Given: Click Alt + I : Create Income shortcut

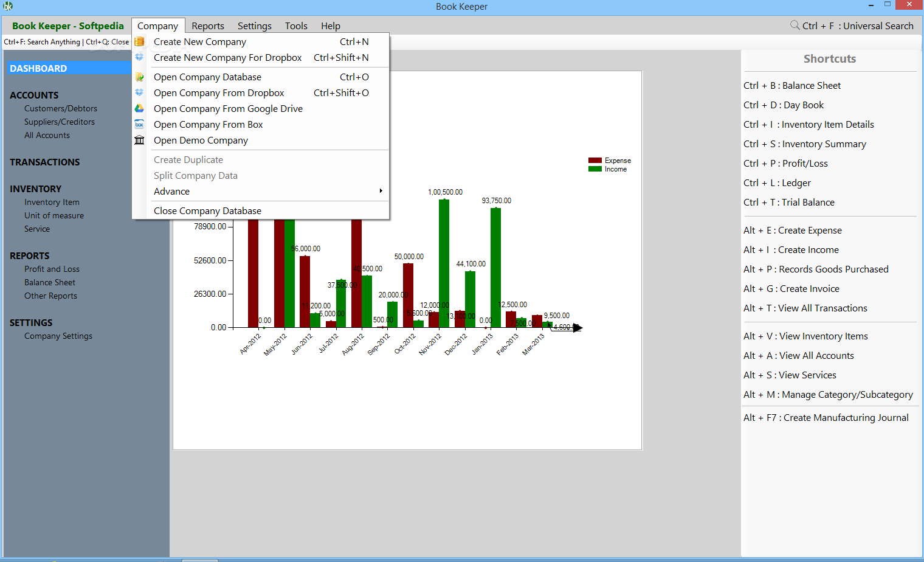Looking at the screenshot, I should tap(791, 250).
